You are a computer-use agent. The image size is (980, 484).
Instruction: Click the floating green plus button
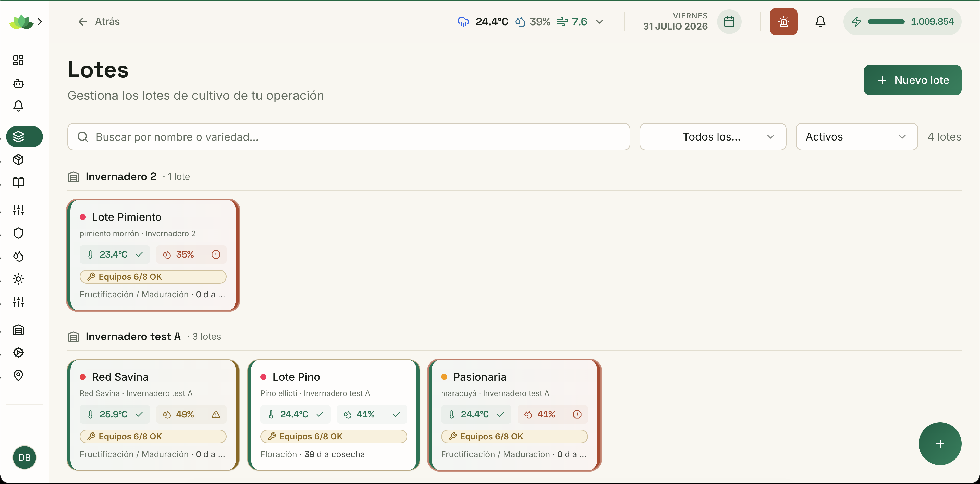(940, 444)
